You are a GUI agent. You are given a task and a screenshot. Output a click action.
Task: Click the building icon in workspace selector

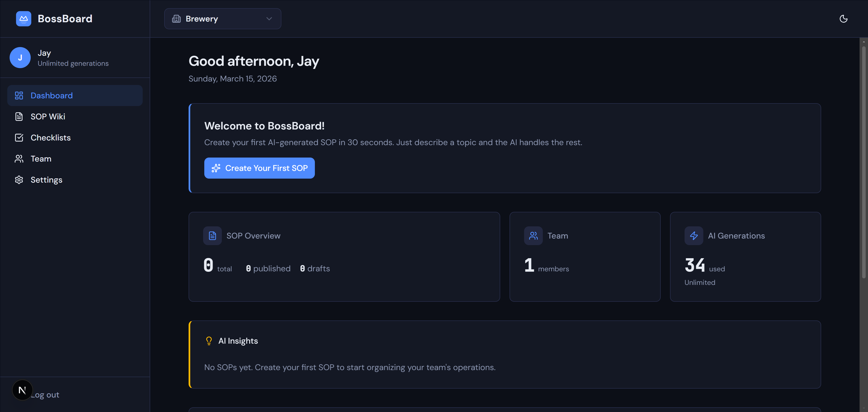pos(176,19)
